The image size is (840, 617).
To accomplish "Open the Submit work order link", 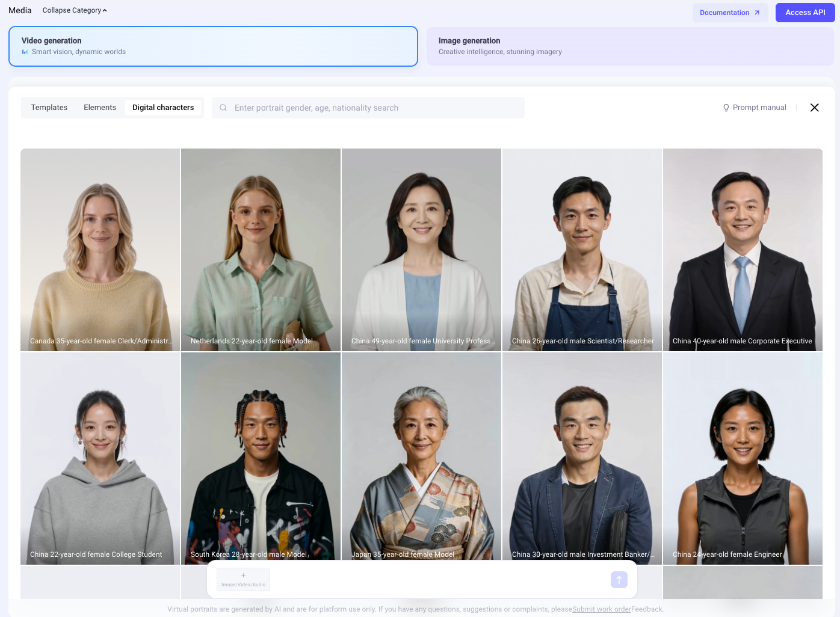I will 601,609.
